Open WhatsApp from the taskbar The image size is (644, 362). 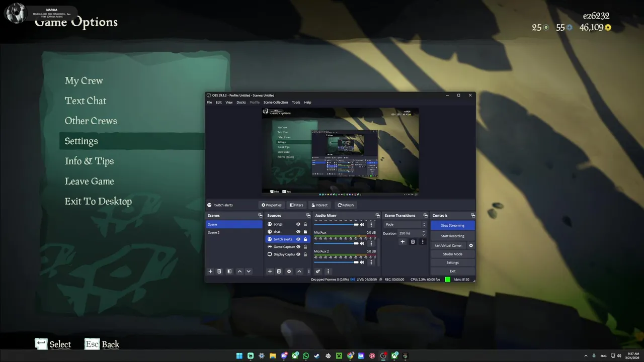pos(306,355)
